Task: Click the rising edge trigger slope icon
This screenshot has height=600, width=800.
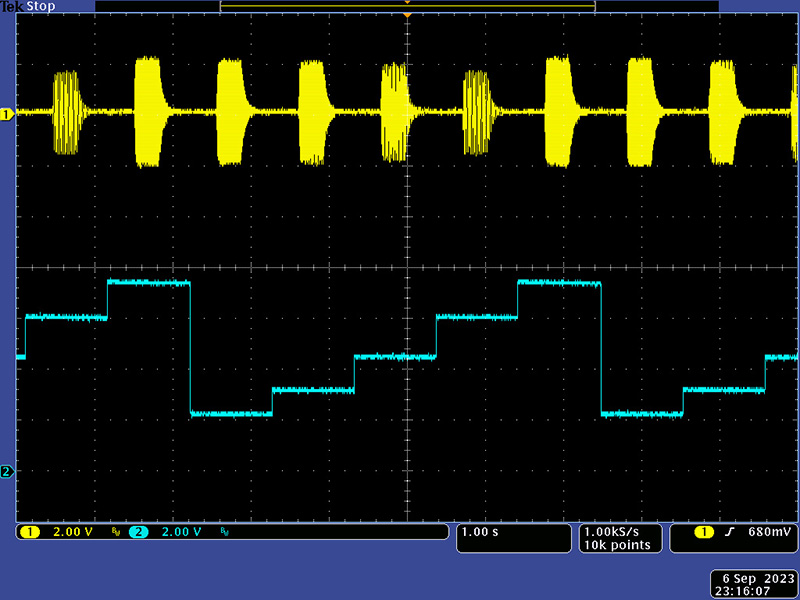Action: (729, 532)
